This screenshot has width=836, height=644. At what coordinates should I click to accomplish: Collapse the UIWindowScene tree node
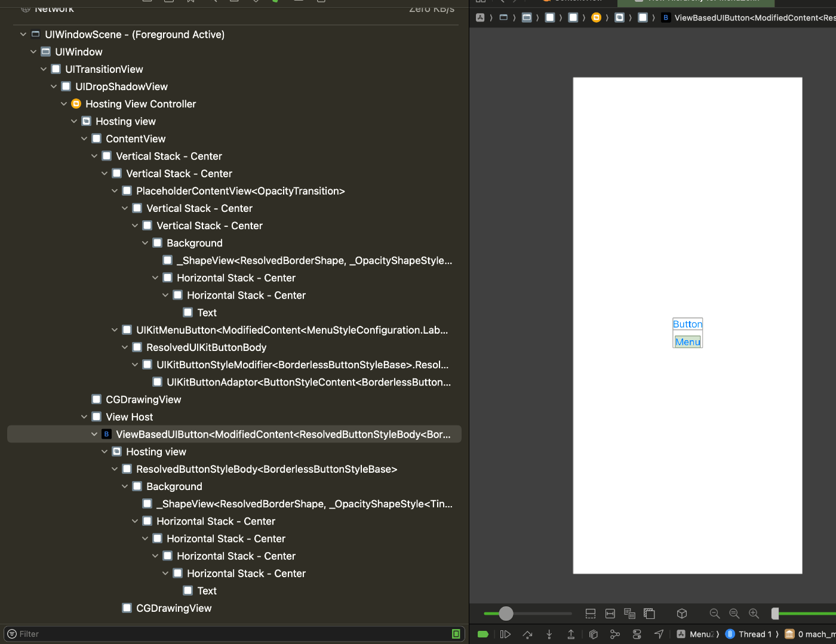pyautogui.click(x=23, y=34)
